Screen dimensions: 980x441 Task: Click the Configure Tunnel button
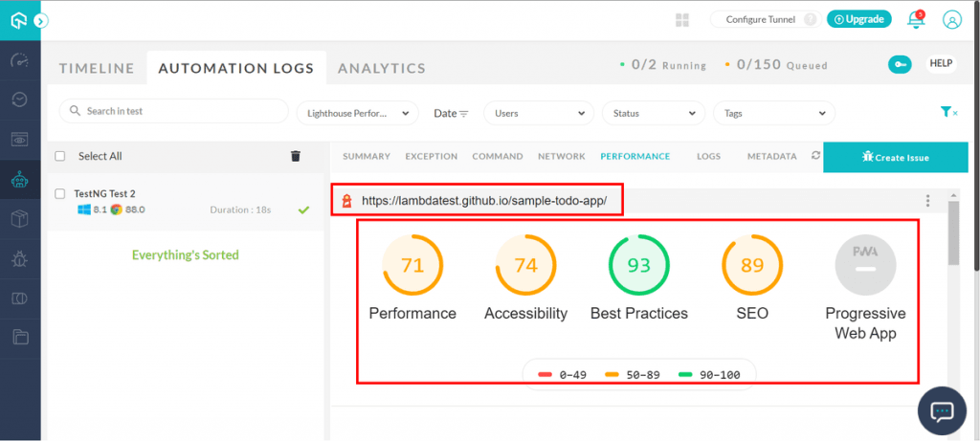point(760,19)
